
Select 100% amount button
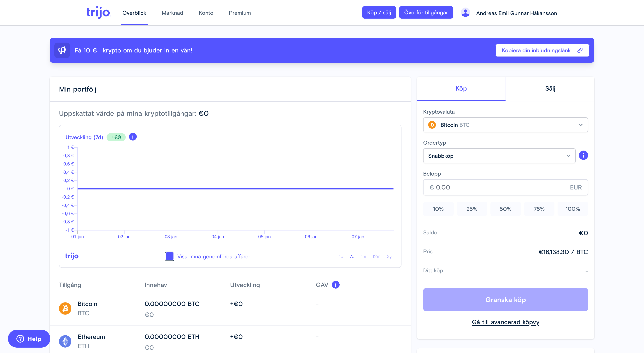572,209
